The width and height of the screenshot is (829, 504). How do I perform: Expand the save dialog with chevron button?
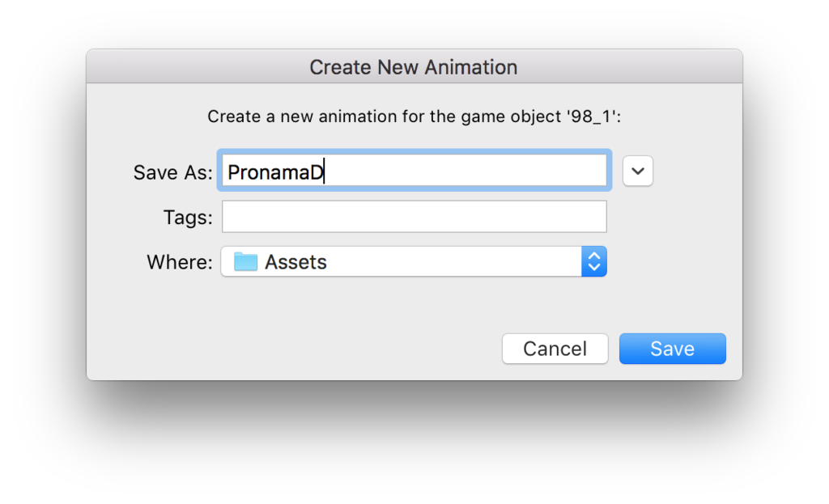(x=638, y=171)
